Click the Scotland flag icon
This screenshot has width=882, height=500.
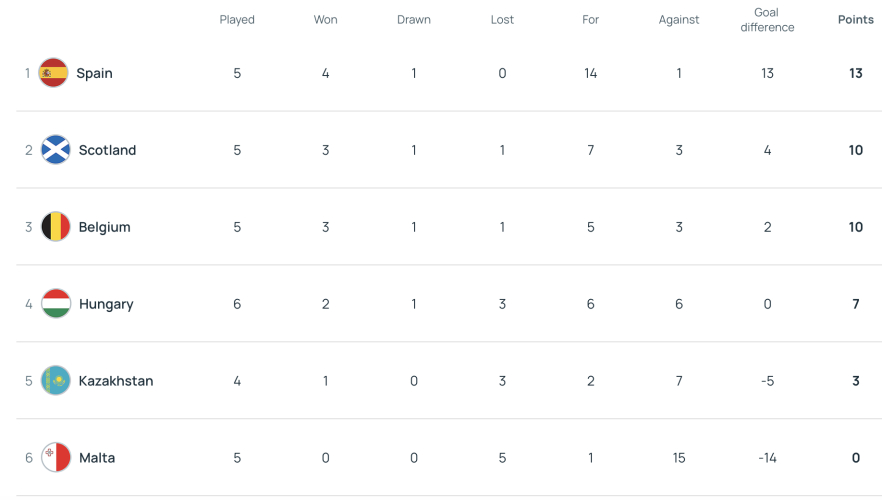[x=56, y=150]
